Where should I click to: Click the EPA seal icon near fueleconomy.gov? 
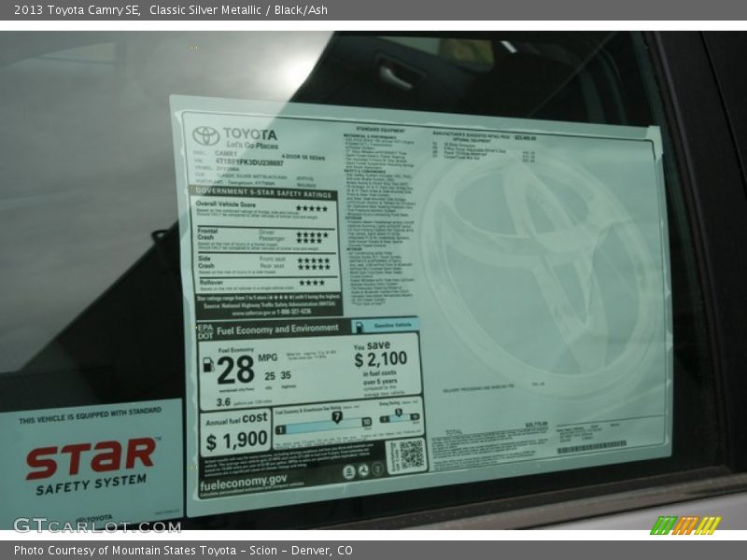pyautogui.click(x=348, y=472)
